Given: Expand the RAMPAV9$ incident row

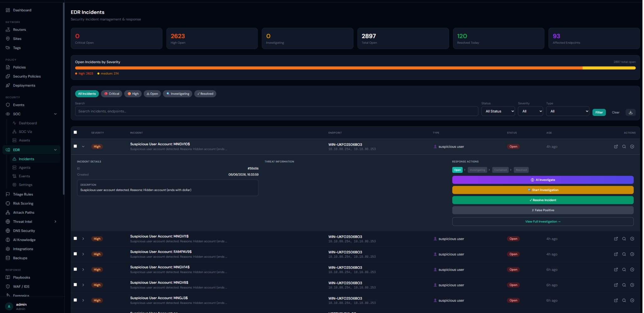Looking at the screenshot, I should tap(83, 254).
